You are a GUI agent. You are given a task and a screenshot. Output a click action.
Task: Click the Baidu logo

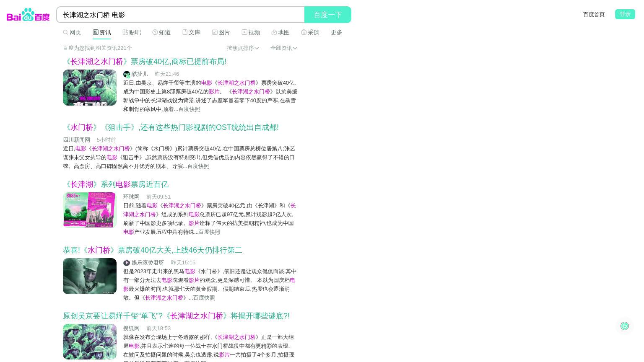pos(28,15)
